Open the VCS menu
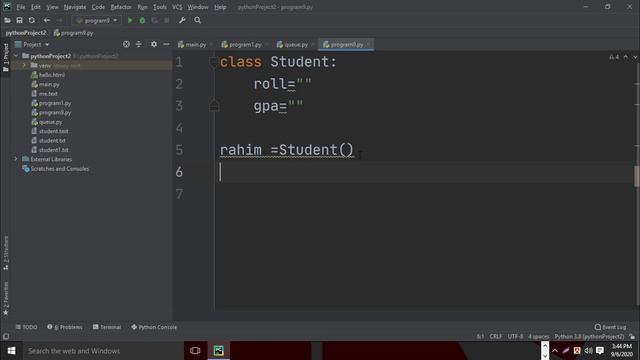640x360 pixels. [x=177, y=7]
